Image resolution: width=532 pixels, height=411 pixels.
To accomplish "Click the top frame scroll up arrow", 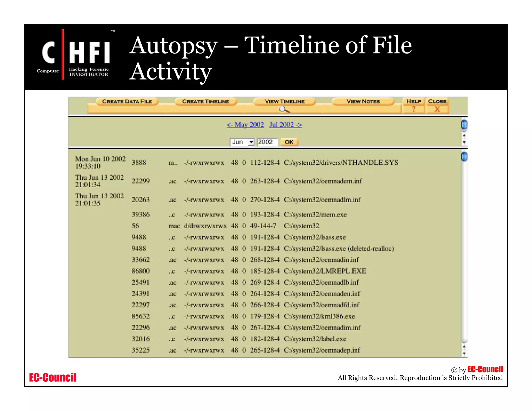I will (464, 135).
